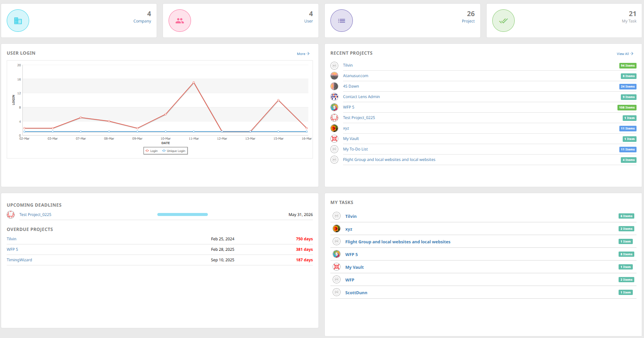This screenshot has width=644, height=338.
Task: Click the Test Project_0225 progress bar
Action: pos(182,214)
